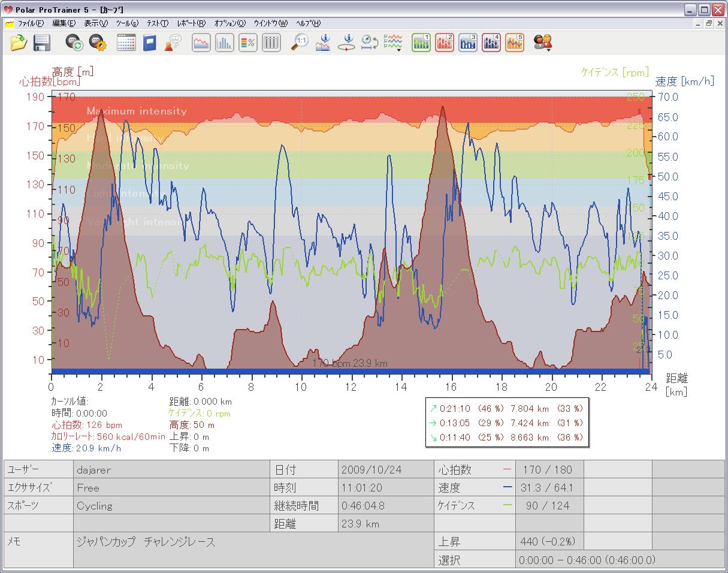Open watch settings icon with orange gear
The image size is (728, 573).
click(x=97, y=43)
